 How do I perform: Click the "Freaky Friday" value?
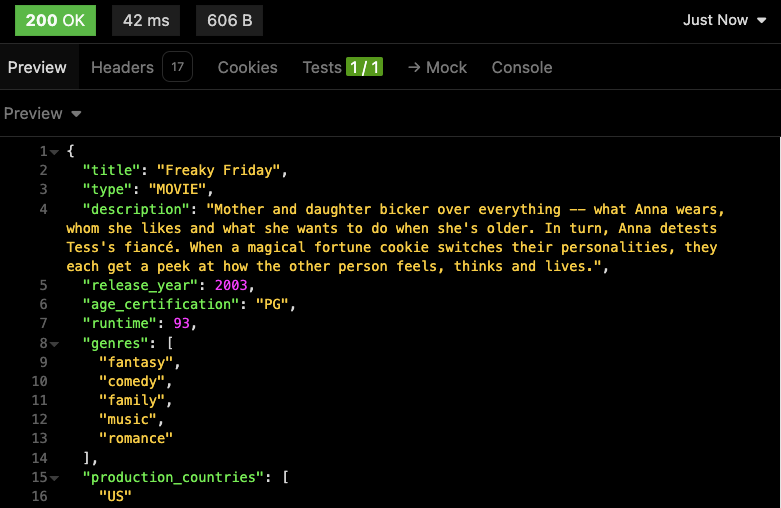pyautogui.click(x=219, y=170)
